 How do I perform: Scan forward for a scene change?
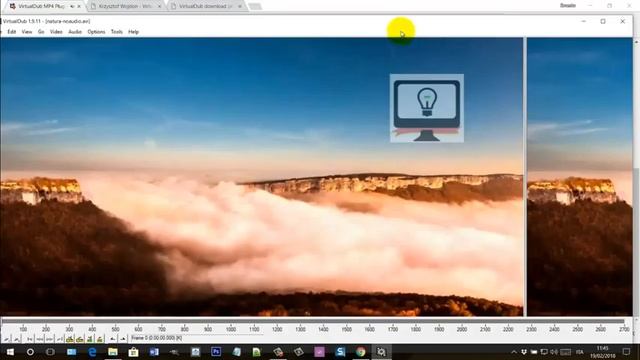click(x=99, y=339)
